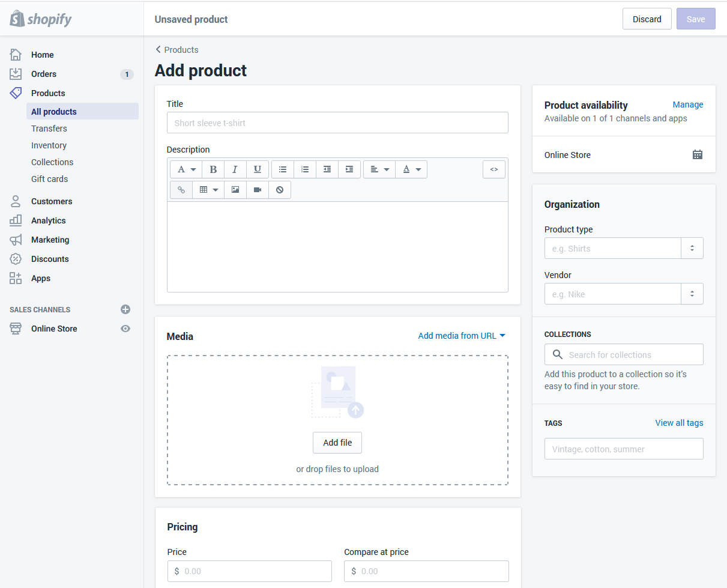The image size is (727, 588).
Task: Show HTML code view of description
Action: [x=493, y=169]
